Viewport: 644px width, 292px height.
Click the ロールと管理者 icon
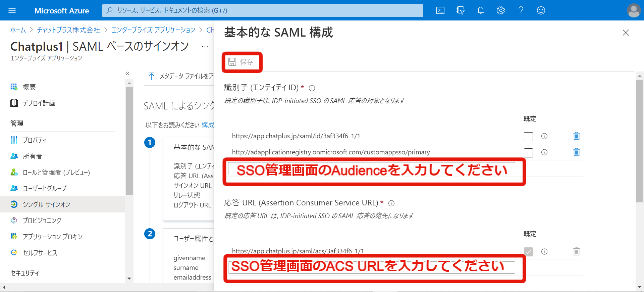click(x=14, y=172)
